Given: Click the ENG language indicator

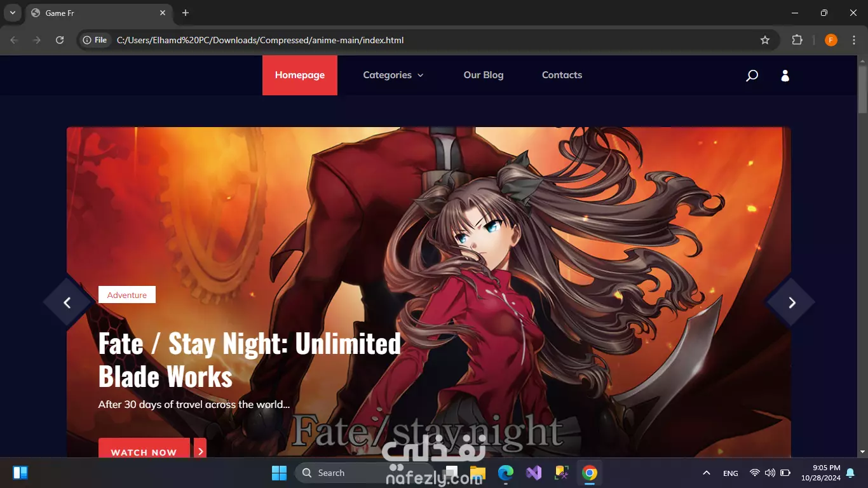Looking at the screenshot, I should pyautogui.click(x=731, y=473).
